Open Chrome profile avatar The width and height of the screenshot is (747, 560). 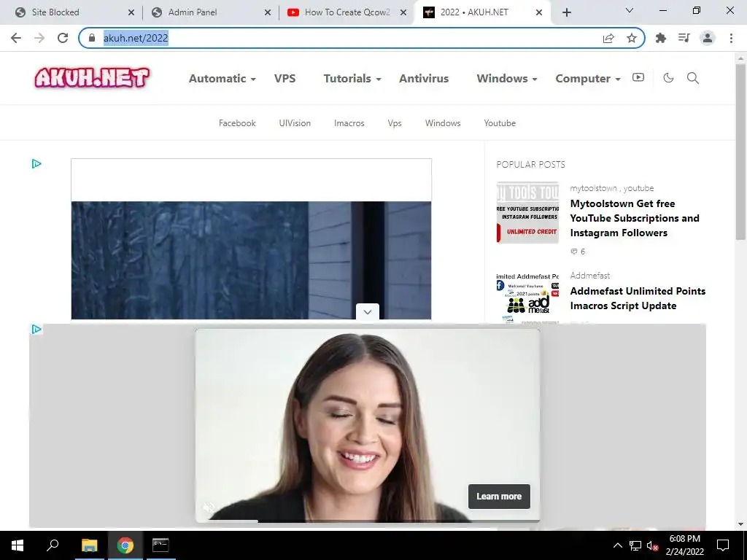coord(708,38)
